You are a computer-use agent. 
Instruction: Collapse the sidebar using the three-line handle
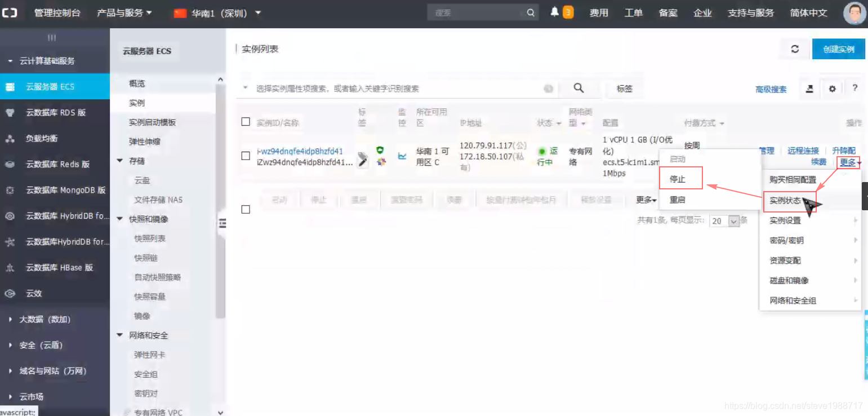(x=52, y=38)
